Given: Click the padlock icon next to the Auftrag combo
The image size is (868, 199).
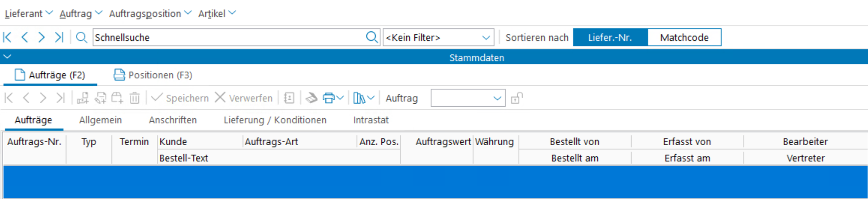Looking at the screenshot, I should tap(517, 98).
